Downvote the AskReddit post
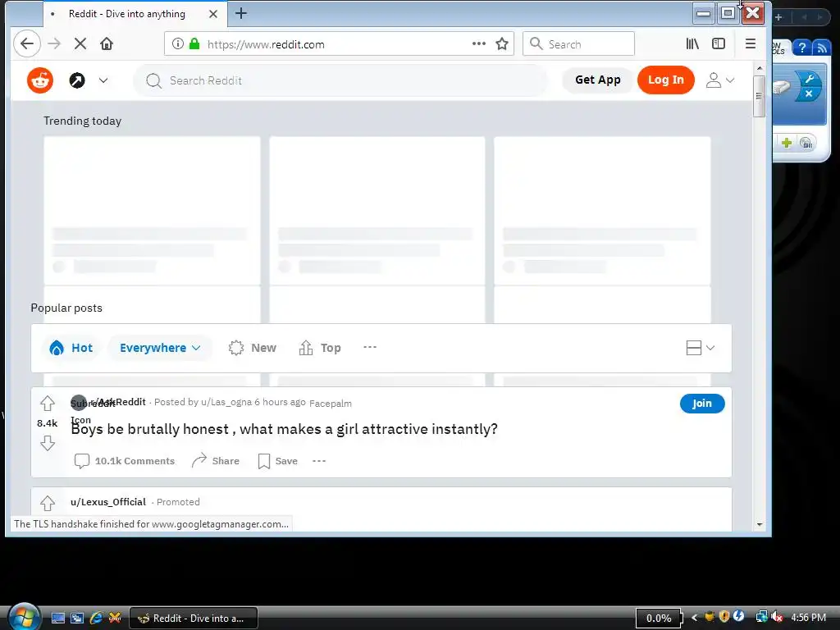The height and width of the screenshot is (630, 840). coord(48,443)
